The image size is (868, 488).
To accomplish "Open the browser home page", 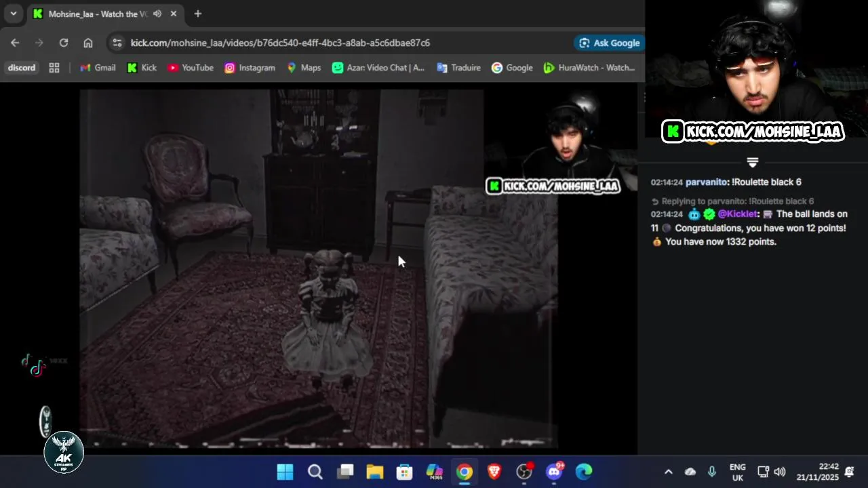I will click(x=88, y=43).
